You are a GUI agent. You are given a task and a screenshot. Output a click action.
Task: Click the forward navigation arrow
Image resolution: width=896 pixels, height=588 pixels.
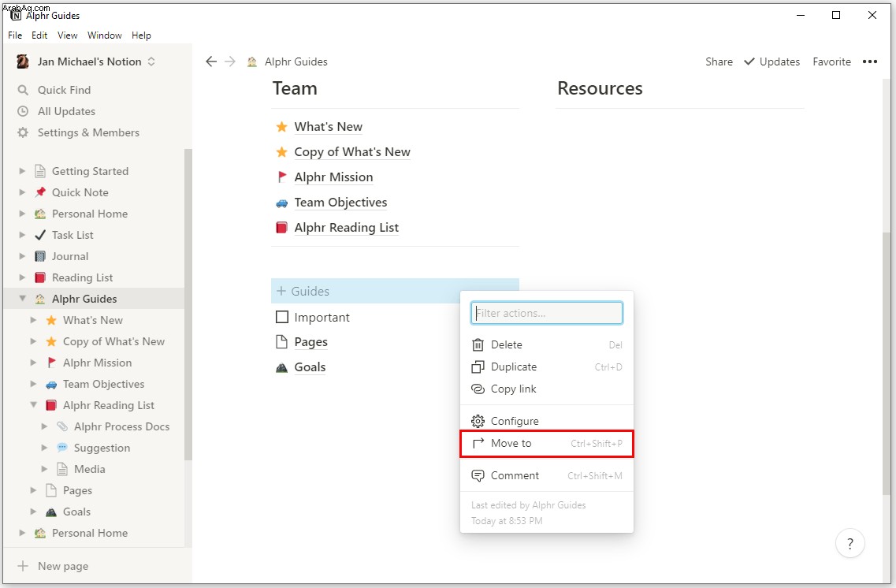[x=230, y=61]
